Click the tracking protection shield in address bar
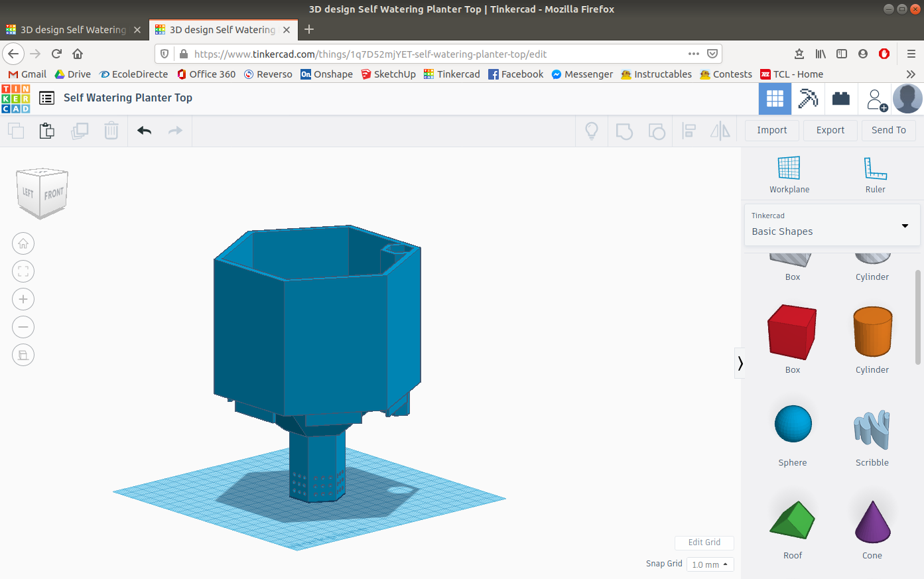Screen dimensions: 924x579 (x=164, y=54)
